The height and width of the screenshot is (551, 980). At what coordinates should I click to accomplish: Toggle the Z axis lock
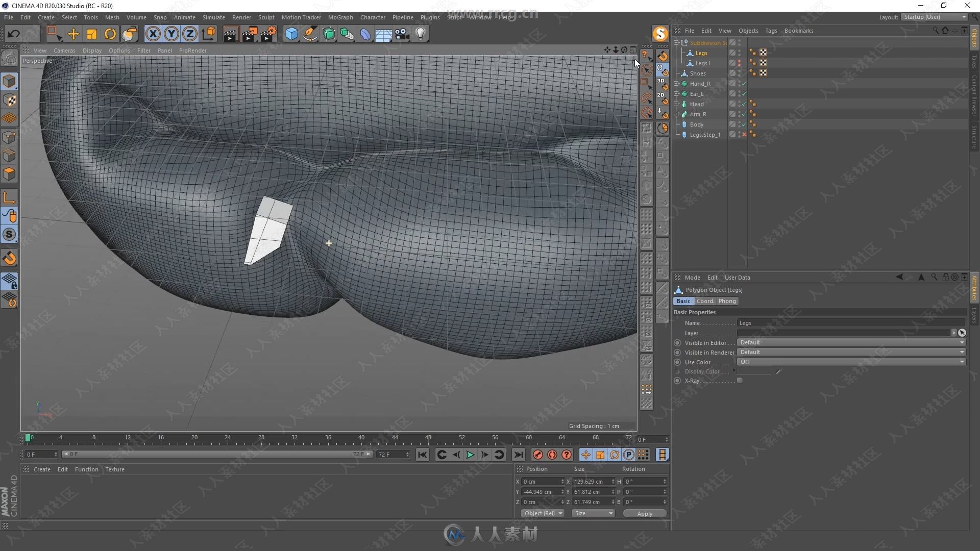point(190,34)
